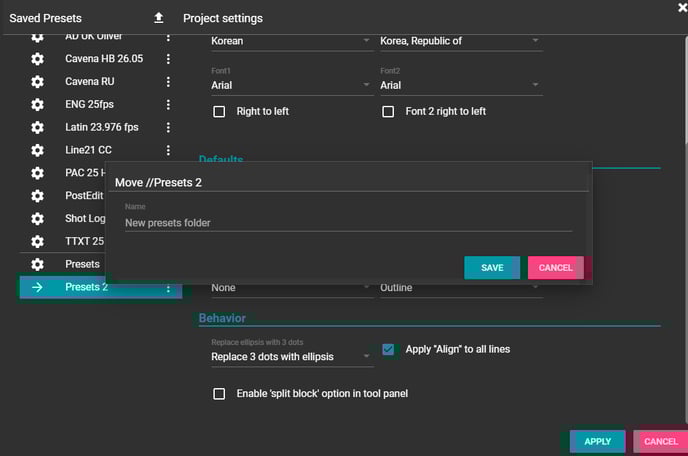Click the upload presets icon
The width and height of the screenshot is (688, 456).
(158, 18)
